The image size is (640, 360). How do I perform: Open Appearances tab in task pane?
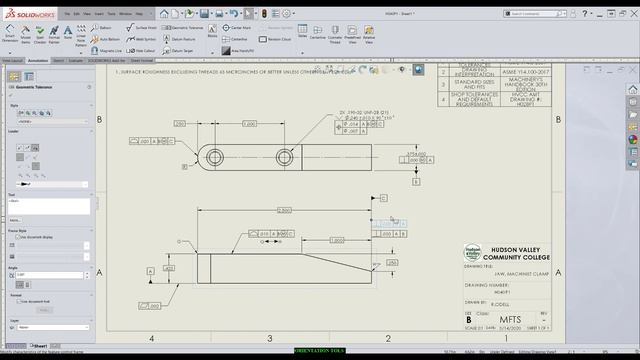633,140
